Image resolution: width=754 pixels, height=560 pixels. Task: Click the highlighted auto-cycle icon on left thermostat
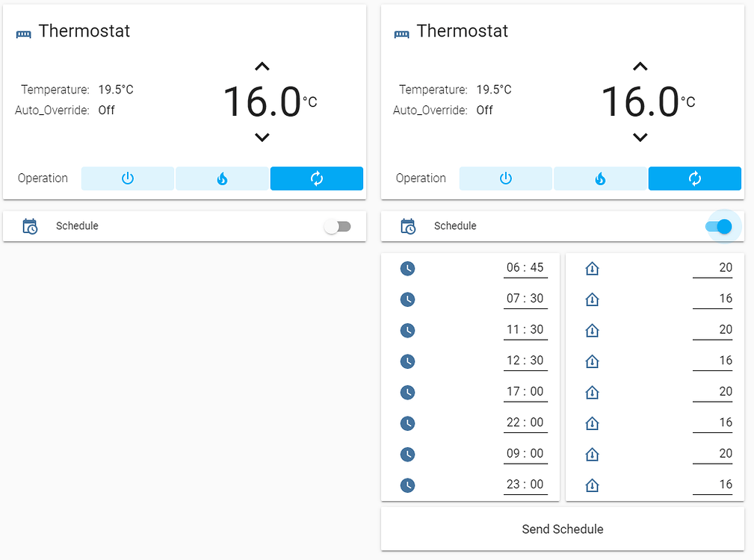[x=316, y=178]
